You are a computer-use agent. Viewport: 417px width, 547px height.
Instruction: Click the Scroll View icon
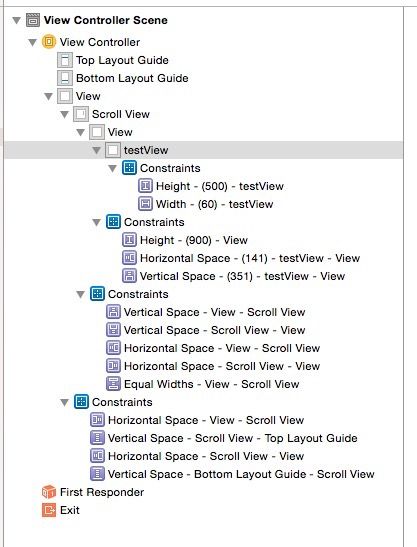[x=81, y=114]
